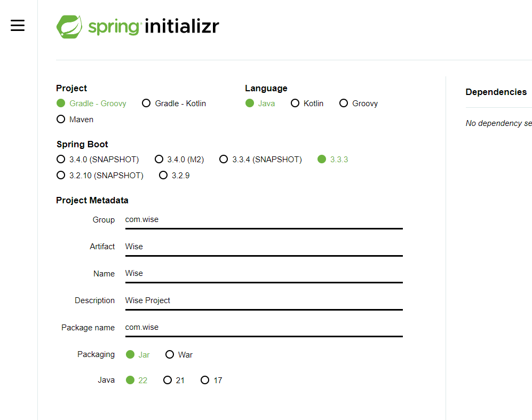Click the Package name field
The width and height of the screenshot is (532, 420).
264,327
